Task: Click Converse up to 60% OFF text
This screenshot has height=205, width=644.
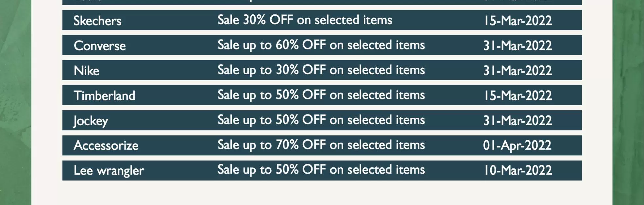Action: click(x=321, y=45)
